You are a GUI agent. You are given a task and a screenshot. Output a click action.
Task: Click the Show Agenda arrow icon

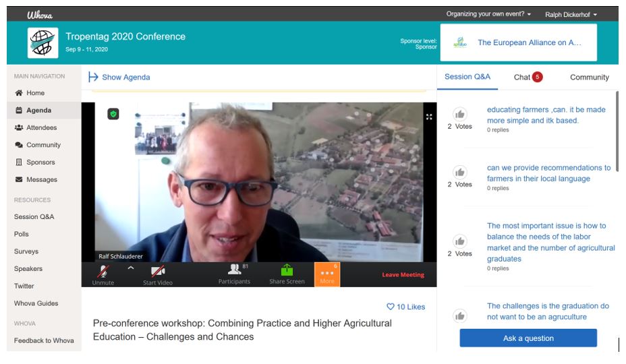(93, 77)
